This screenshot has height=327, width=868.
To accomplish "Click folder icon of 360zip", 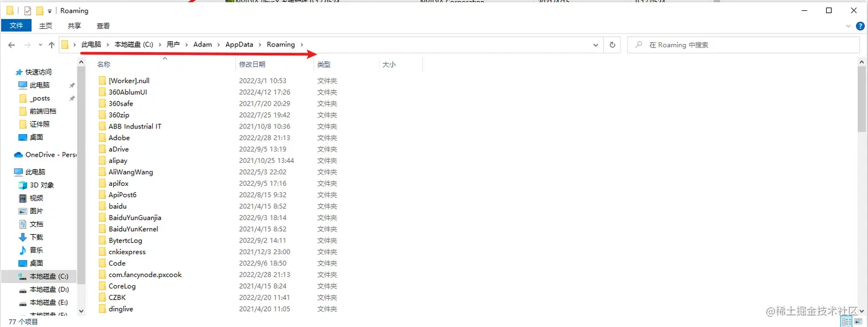I will click(102, 115).
